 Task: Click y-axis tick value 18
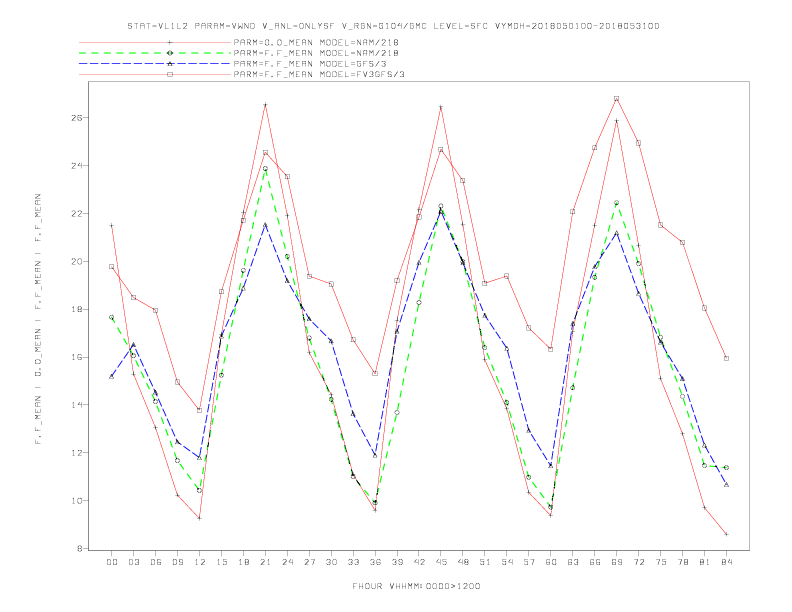pyautogui.click(x=76, y=310)
